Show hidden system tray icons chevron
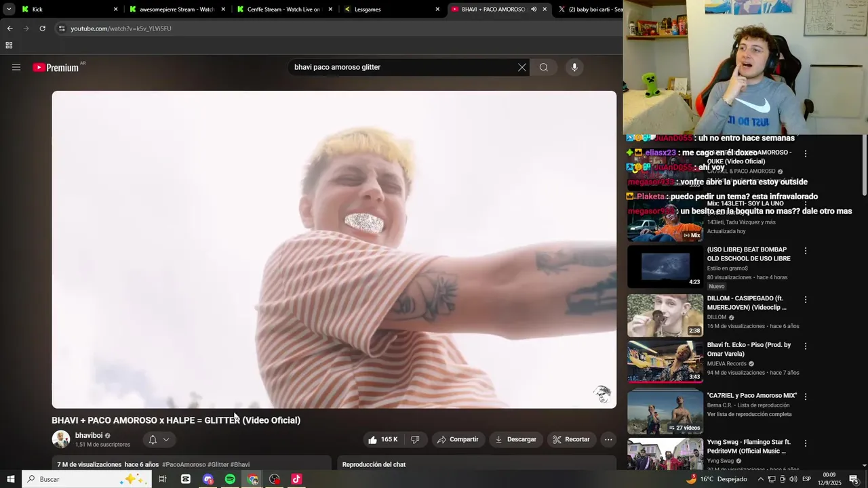 [x=760, y=479]
